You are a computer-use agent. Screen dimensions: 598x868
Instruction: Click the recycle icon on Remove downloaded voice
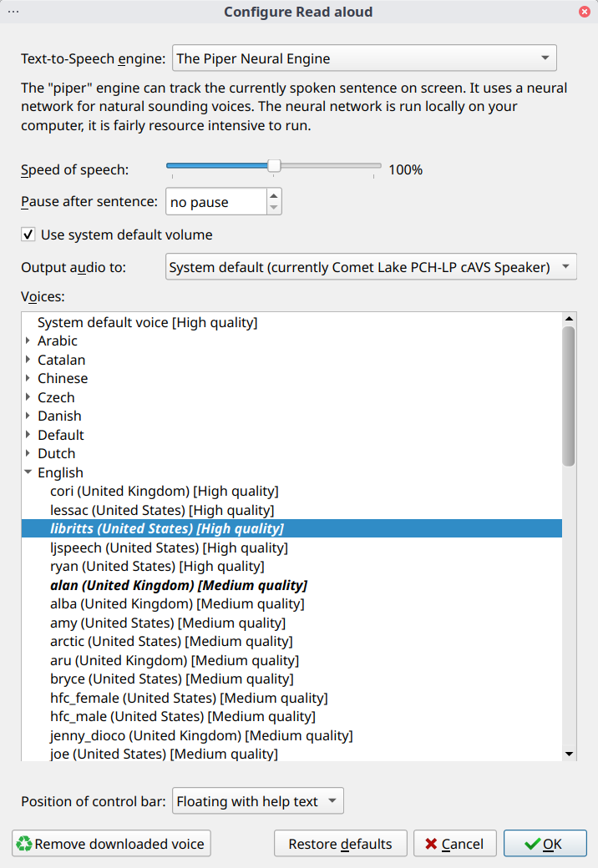[x=24, y=844]
